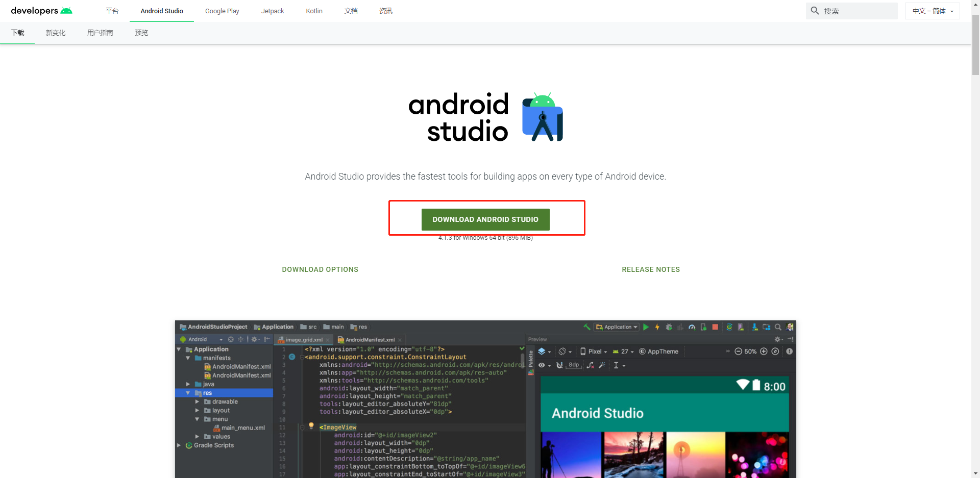This screenshot has width=980, height=478.
Task: Click the Apply Changes lightning icon in the IDE
Action: click(657, 327)
